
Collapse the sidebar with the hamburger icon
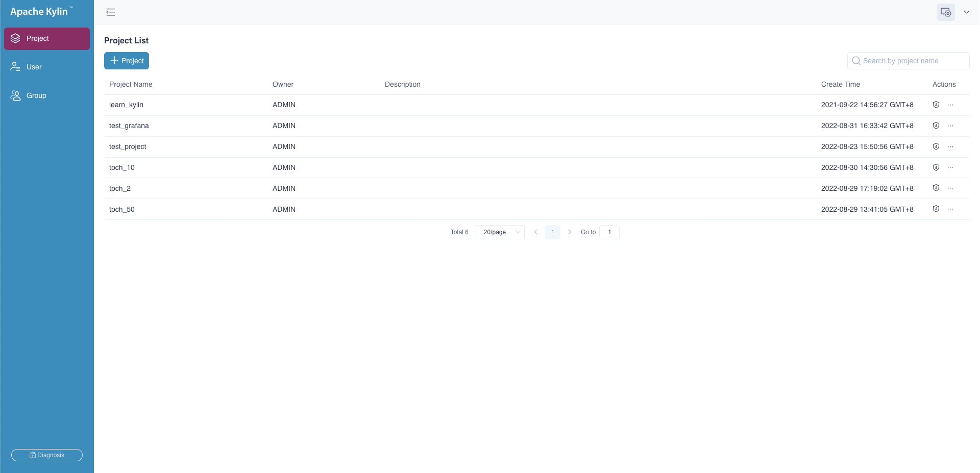pyautogui.click(x=111, y=12)
